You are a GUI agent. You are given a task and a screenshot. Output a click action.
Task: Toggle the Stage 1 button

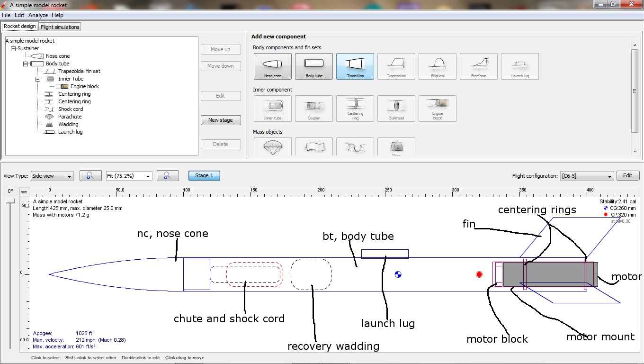point(204,175)
